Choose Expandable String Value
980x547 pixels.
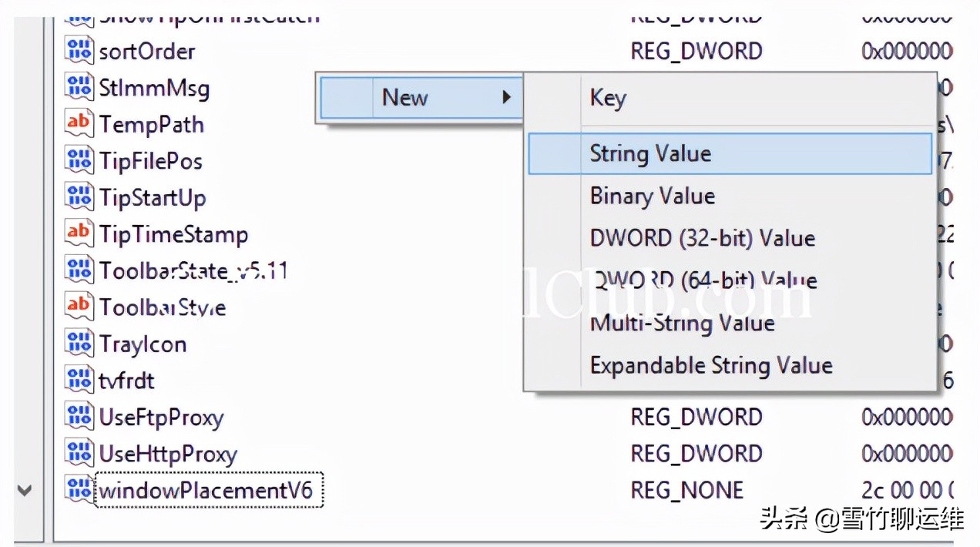tap(710, 365)
